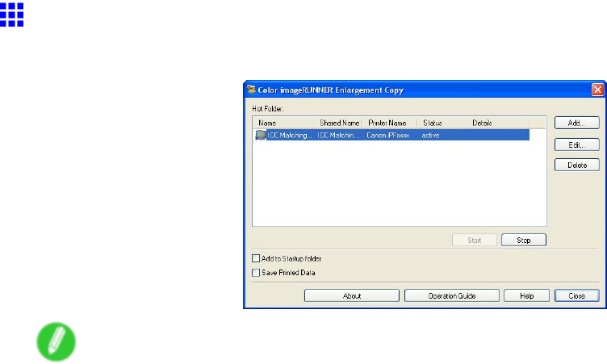Image resolution: width=607 pixels, height=364 pixels.
Task: Select the ICC Matching hot folder icon
Action: pos(261,135)
